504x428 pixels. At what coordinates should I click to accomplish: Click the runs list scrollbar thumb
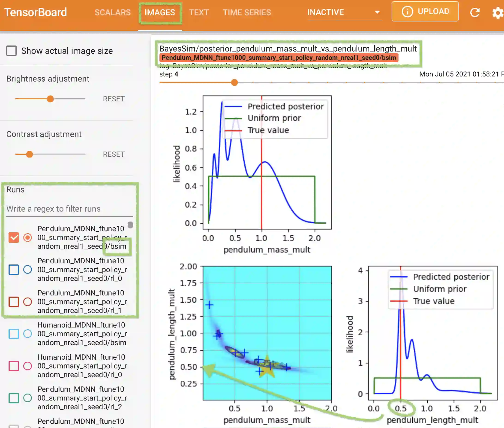click(130, 225)
